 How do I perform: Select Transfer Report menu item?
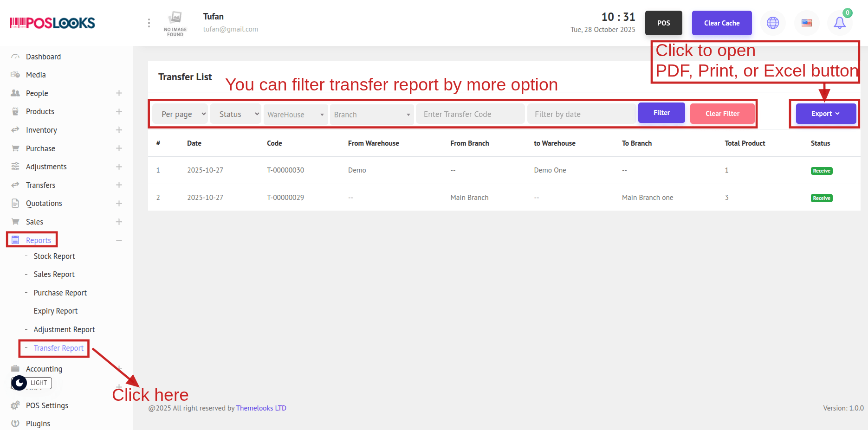pyautogui.click(x=58, y=348)
